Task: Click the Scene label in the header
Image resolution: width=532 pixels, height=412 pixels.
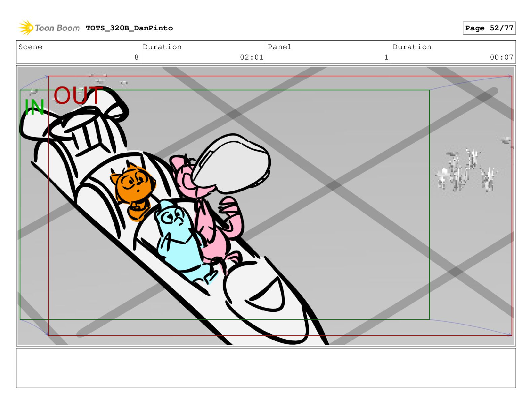Action: [30, 47]
